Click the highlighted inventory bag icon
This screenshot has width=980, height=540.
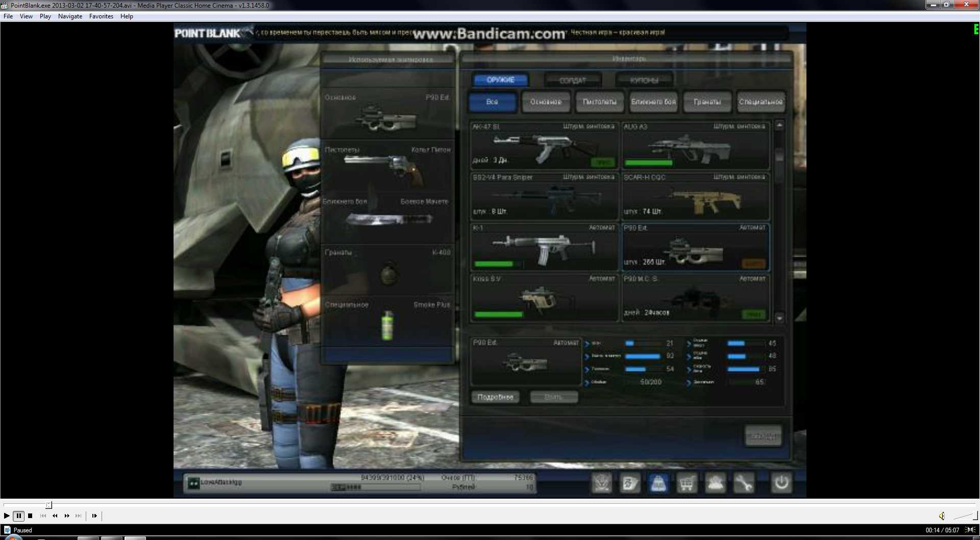point(658,482)
